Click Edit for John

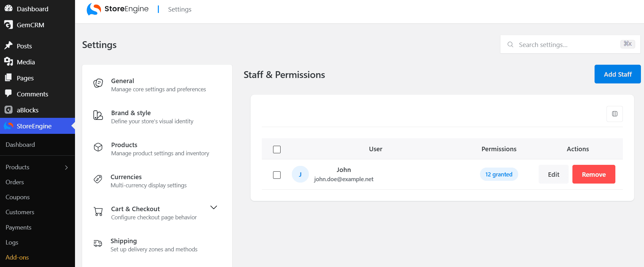coord(553,174)
